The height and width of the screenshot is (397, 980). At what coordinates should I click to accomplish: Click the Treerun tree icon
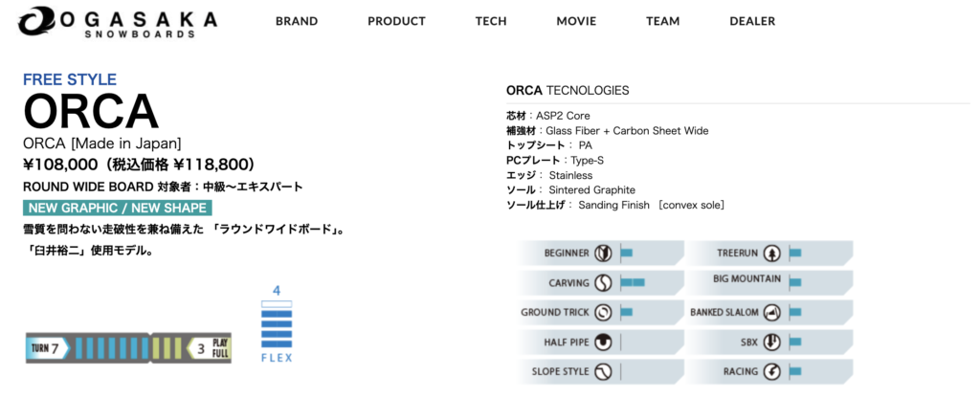[x=772, y=254]
